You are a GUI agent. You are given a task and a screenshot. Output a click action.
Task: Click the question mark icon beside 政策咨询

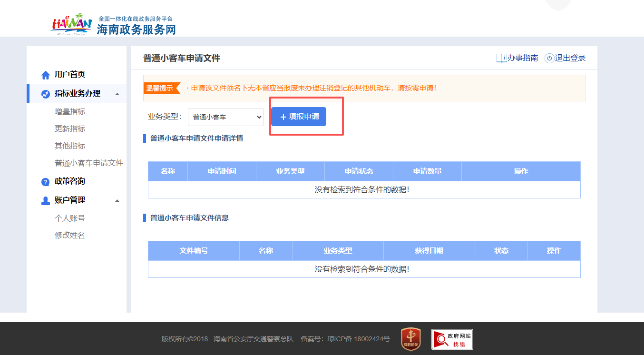pyautogui.click(x=45, y=181)
